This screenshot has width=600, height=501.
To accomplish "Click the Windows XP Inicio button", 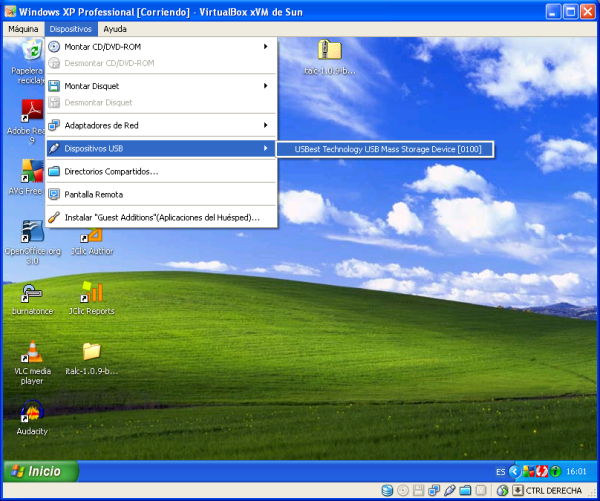I will point(35,471).
